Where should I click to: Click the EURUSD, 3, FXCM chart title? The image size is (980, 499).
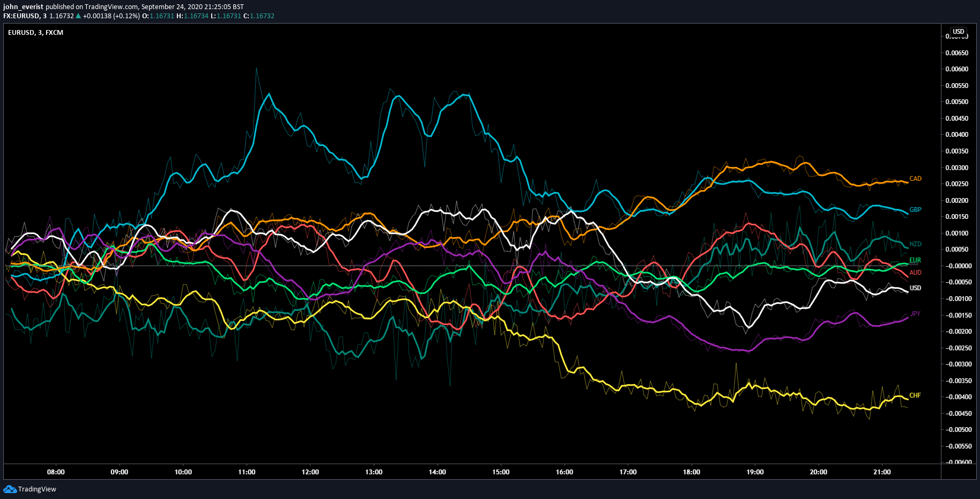coord(35,33)
